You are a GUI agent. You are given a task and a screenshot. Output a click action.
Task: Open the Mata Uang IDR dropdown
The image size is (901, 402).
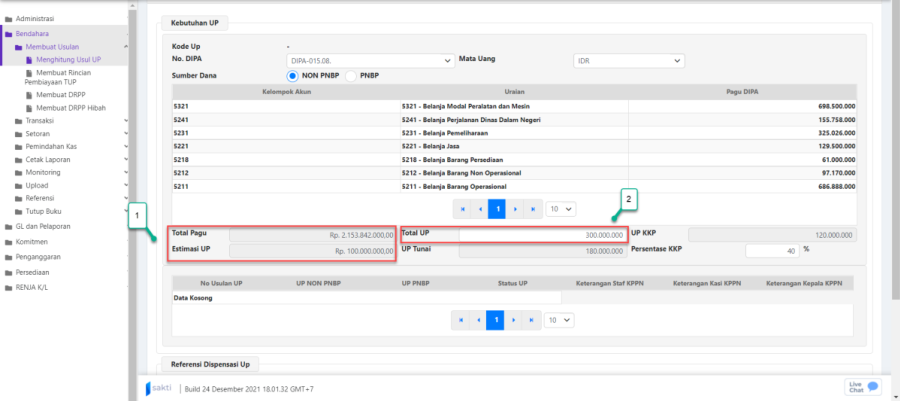[628, 61]
